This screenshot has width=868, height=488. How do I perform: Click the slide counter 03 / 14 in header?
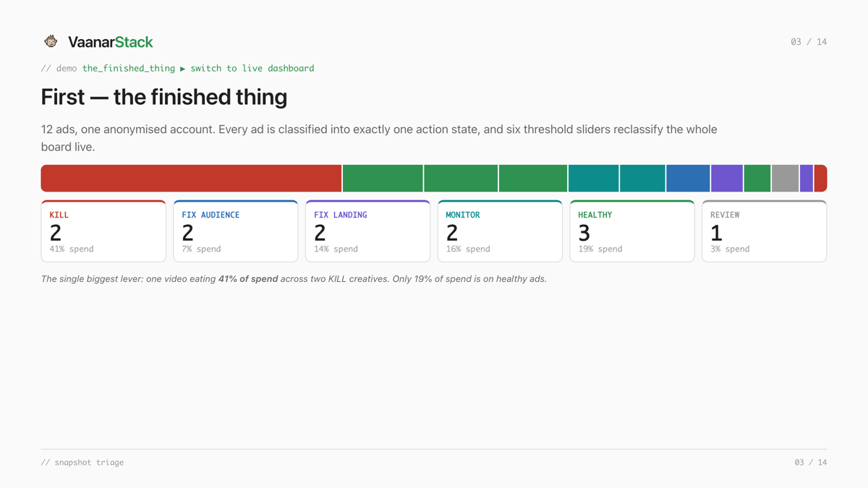809,42
